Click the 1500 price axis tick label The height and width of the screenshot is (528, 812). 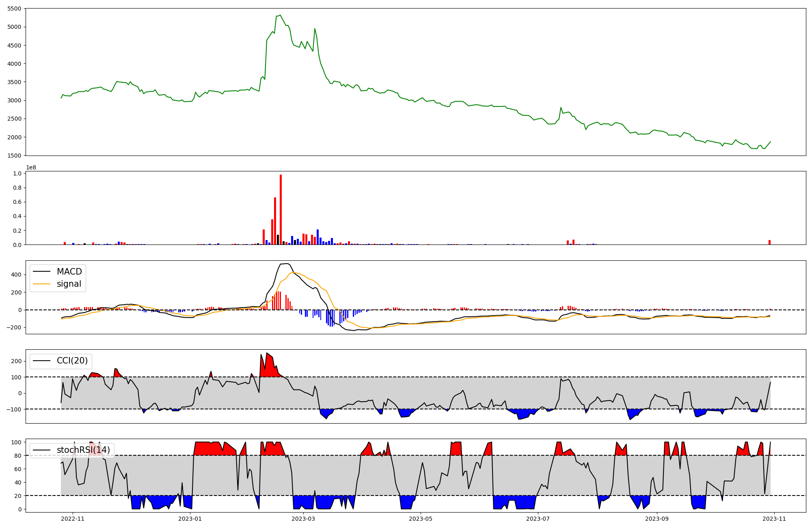pyautogui.click(x=15, y=156)
